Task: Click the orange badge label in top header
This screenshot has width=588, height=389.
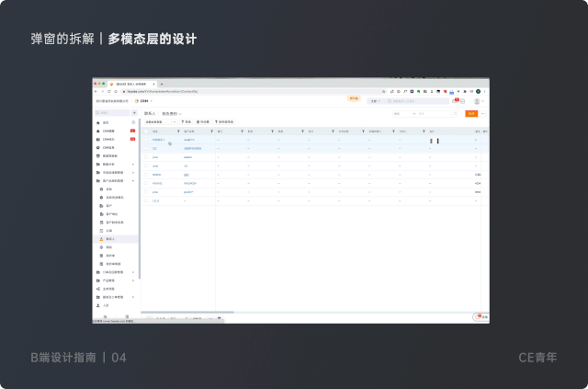Action: click(354, 98)
